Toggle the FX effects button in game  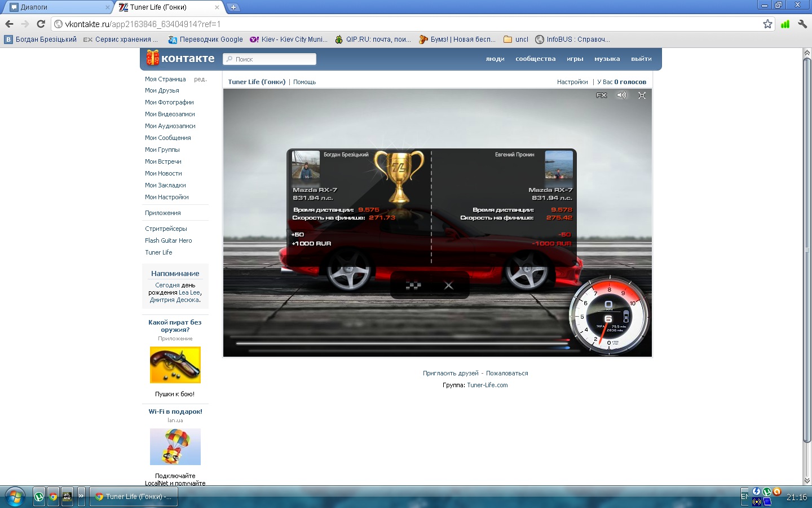pyautogui.click(x=601, y=95)
